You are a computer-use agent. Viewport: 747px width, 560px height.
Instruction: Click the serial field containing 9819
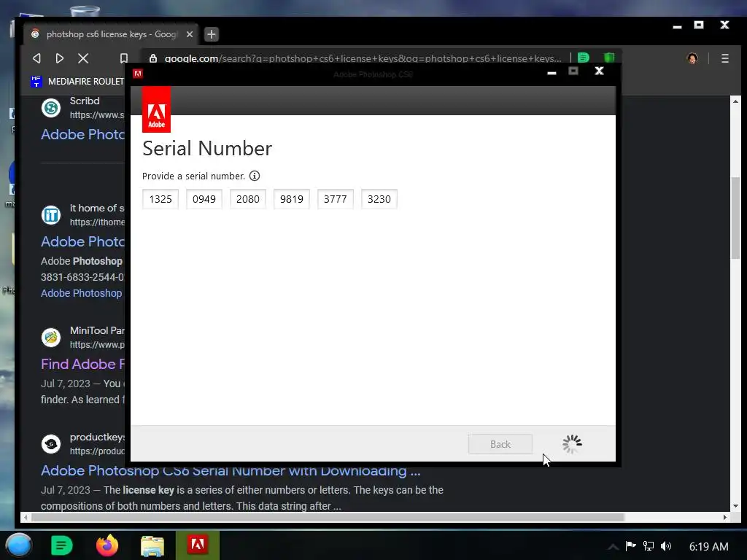pyautogui.click(x=292, y=199)
